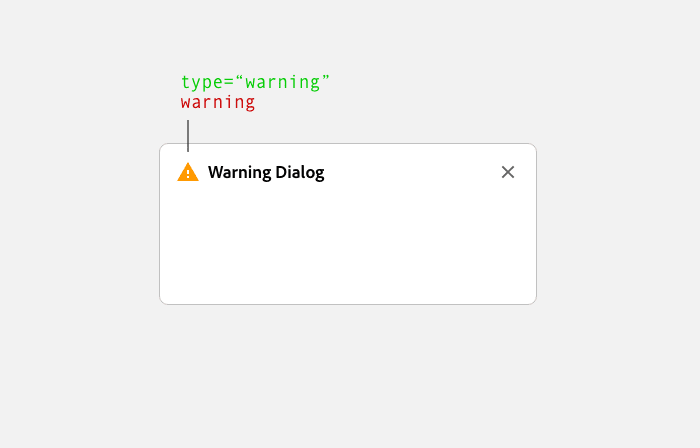
Task: Click the equals sign in the green code text
Action: [x=229, y=83]
